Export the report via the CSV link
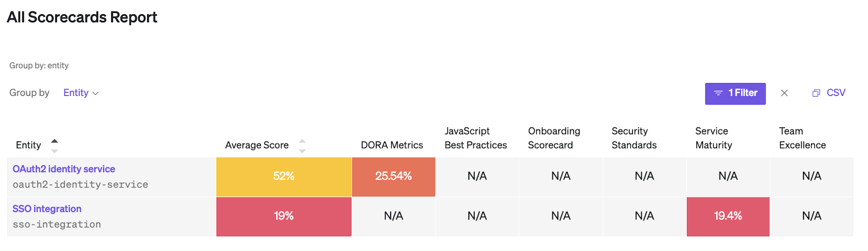Screen dimensions: 868x251 (x=835, y=93)
